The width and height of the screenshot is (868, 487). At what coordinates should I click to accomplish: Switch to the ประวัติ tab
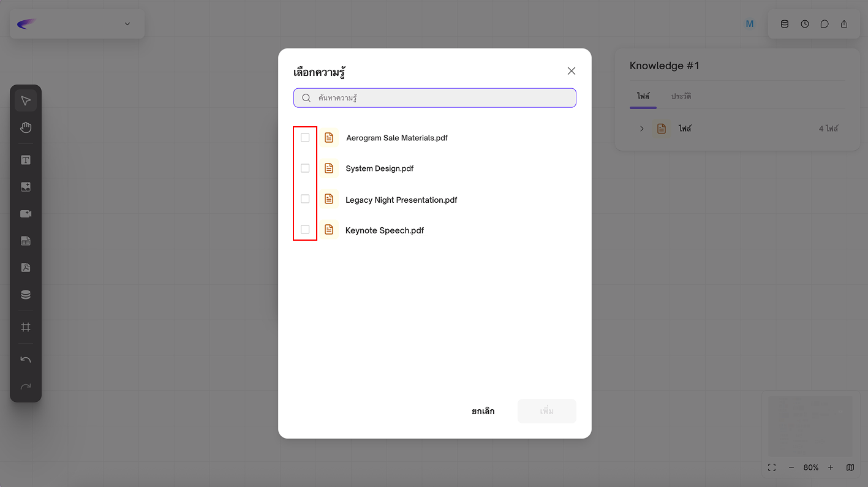coord(681,97)
